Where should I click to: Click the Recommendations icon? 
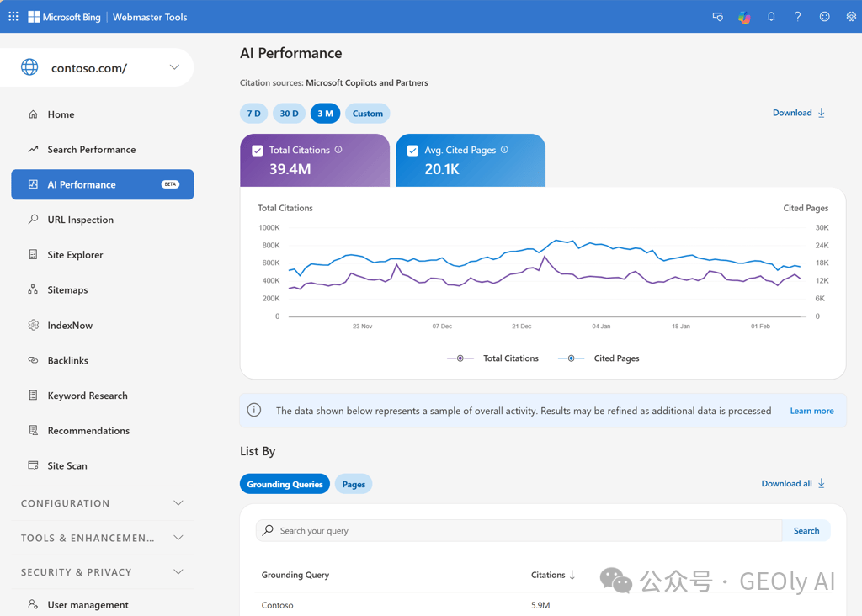click(33, 430)
